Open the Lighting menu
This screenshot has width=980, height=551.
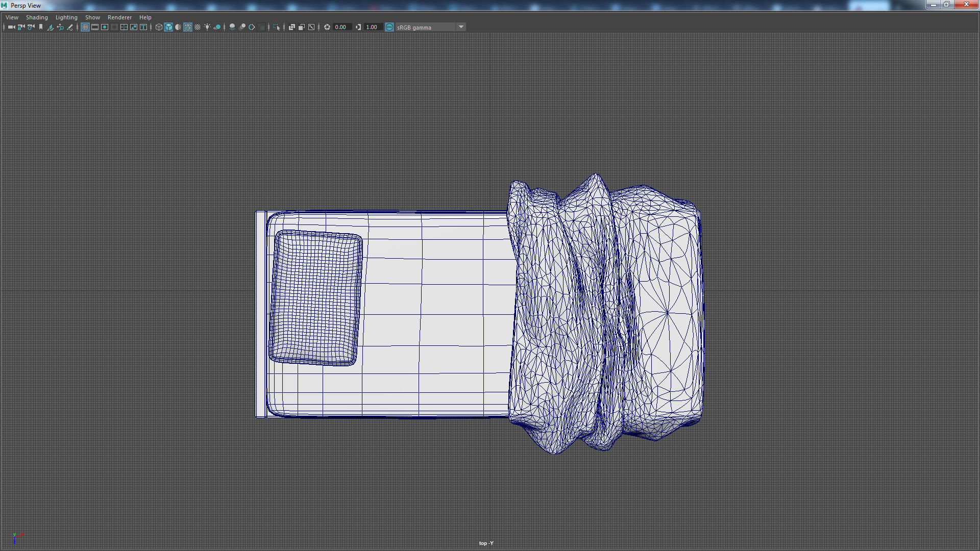[66, 17]
